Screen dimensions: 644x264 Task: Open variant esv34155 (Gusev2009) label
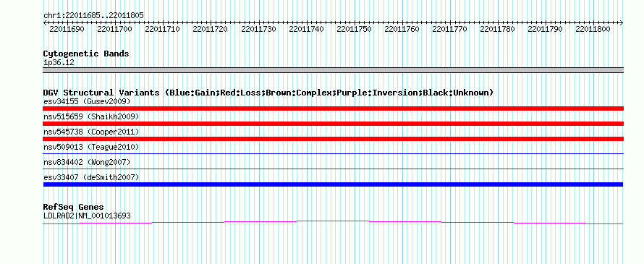tap(87, 101)
